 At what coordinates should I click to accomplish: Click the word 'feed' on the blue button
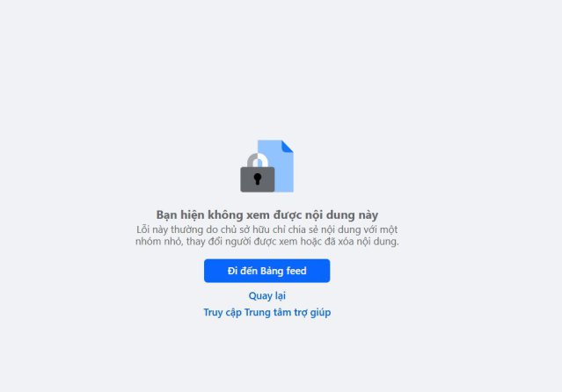pos(296,271)
